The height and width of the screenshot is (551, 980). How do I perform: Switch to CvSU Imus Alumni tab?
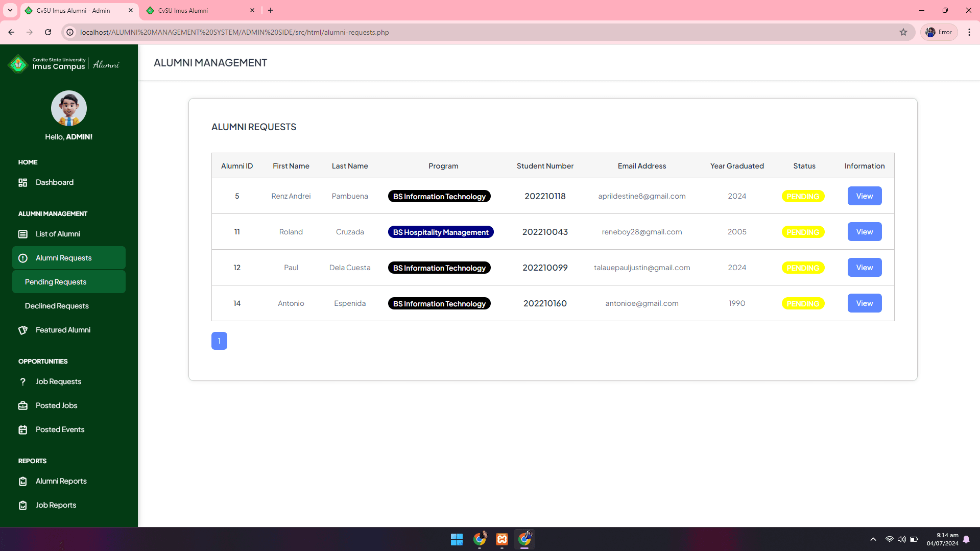200,10
